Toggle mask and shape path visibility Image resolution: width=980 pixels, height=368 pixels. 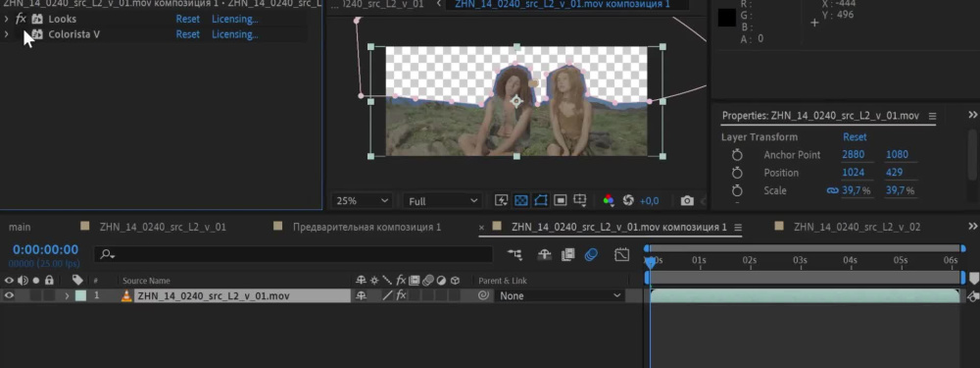tap(541, 200)
